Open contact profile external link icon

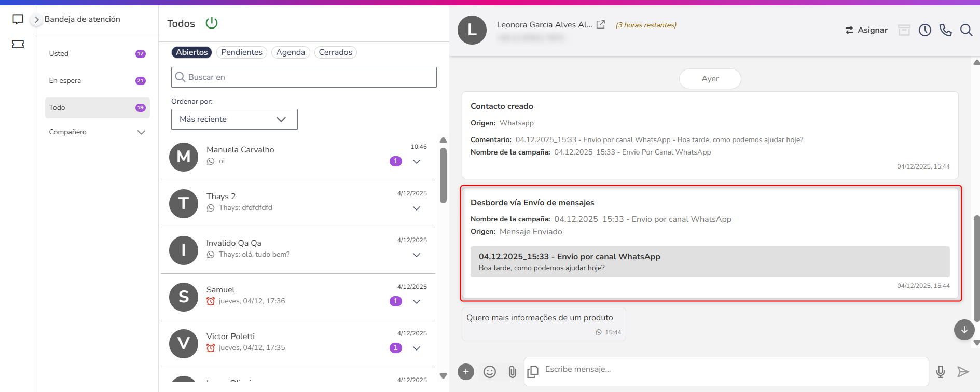pyautogui.click(x=601, y=24)
